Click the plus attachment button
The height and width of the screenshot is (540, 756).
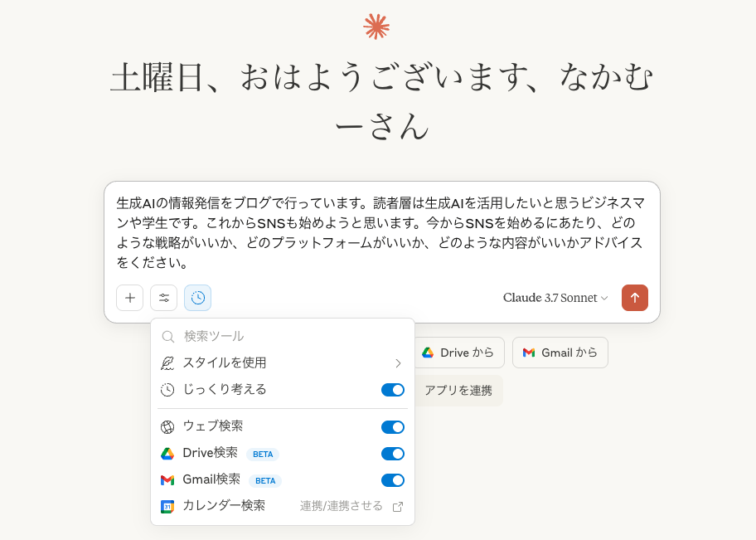tap(129, 298)
